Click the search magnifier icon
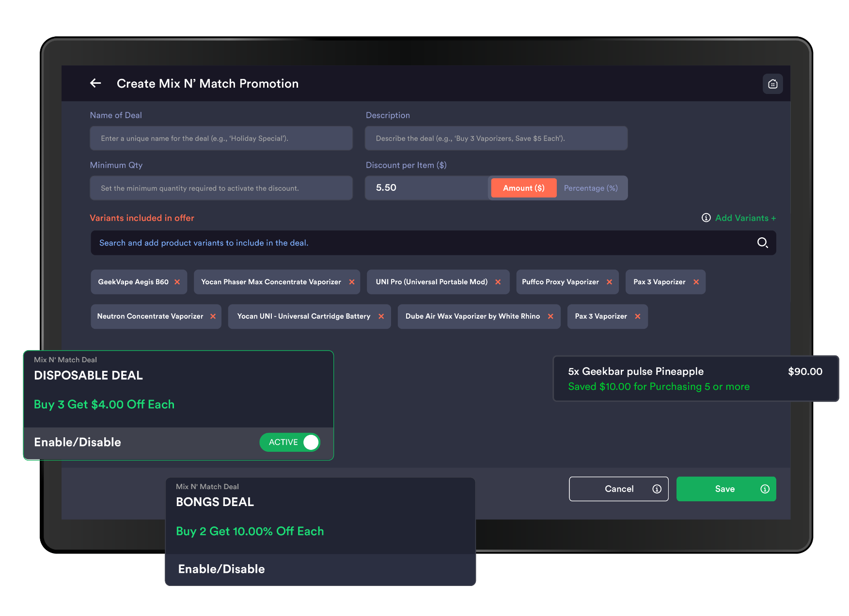 [x=762, y=243]
